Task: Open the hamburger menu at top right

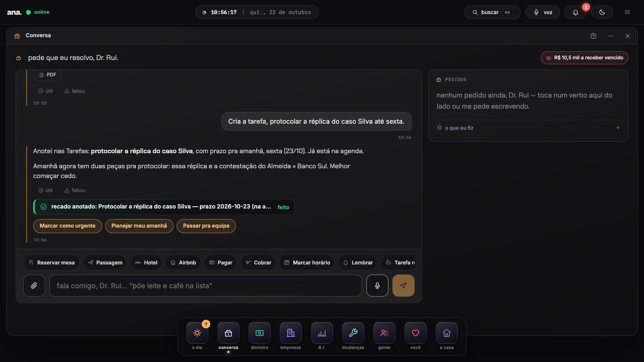Action: point(627,12)
